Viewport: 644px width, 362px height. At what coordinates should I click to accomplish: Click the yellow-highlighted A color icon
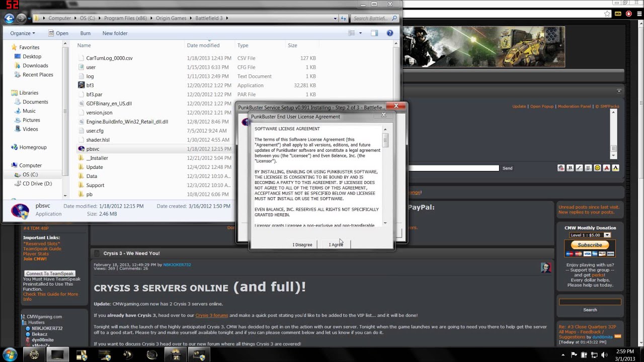(615, 168)
